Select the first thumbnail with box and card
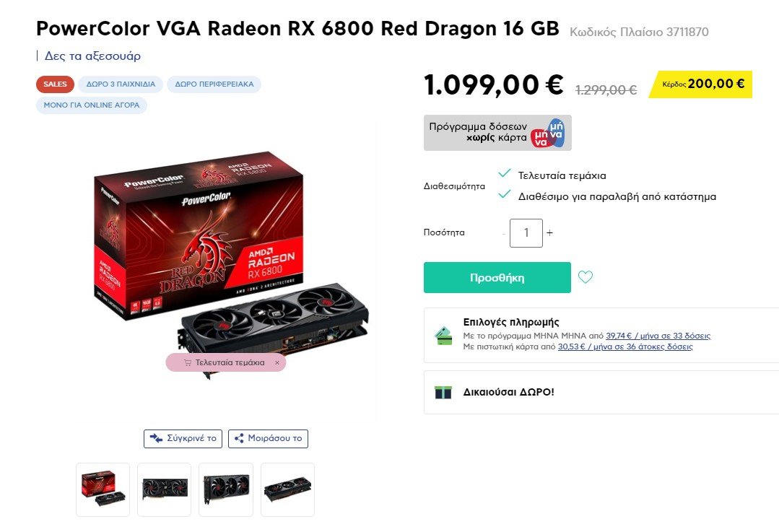The width and height of the screenshot is (779, 532). (103, 489)
